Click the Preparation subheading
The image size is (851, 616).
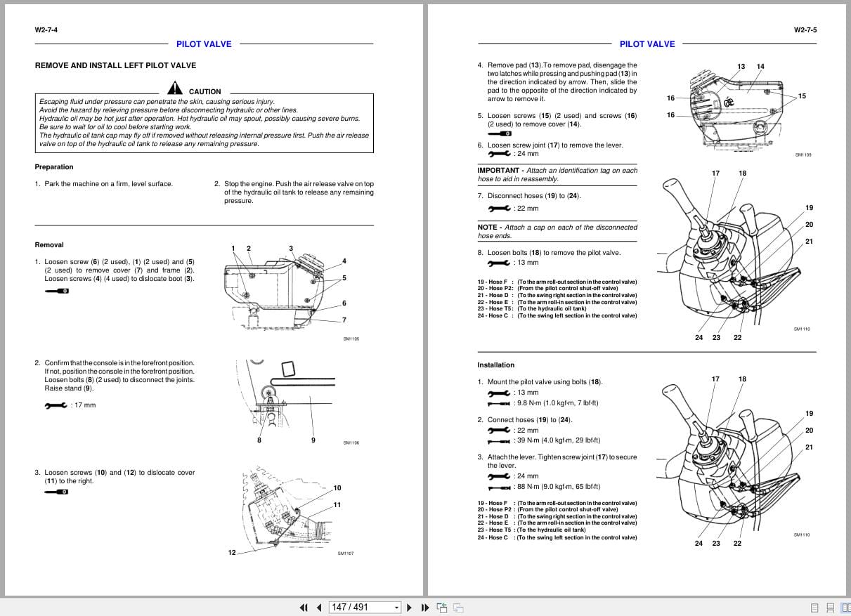point(54,167)
